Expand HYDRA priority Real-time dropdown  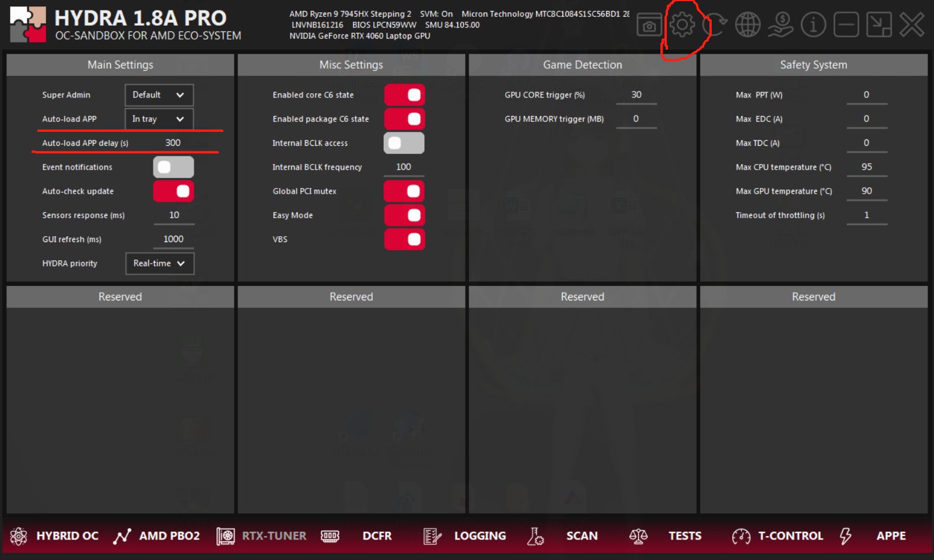point(160,264)
